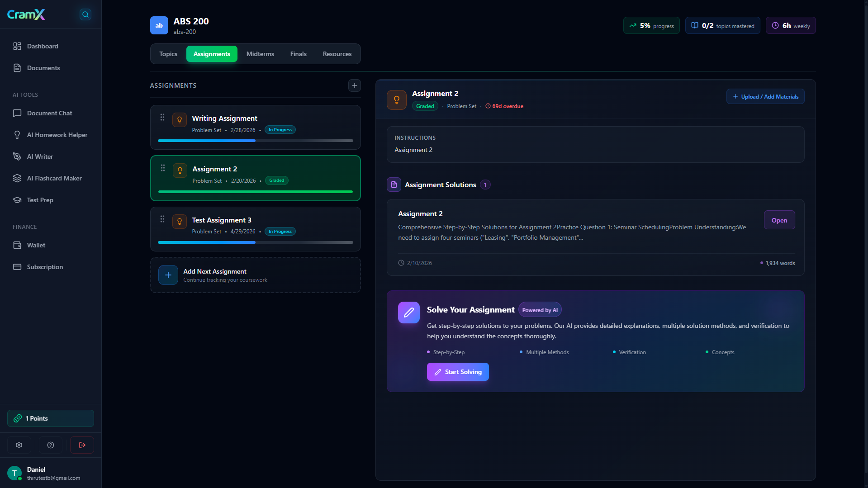
Task: Click the Add Next Assignment plus icon
Action: pos(168,275)
